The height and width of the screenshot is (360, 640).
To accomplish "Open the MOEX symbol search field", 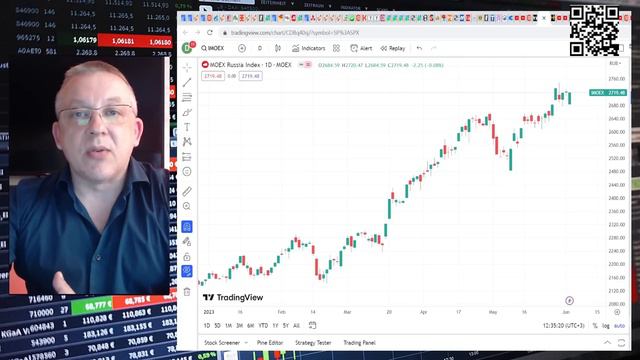I will [213, 48].
